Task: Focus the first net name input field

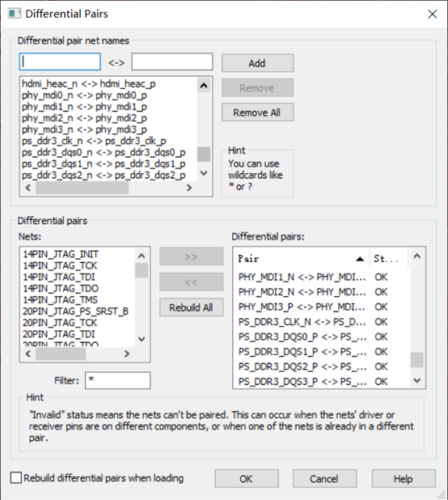Action: click(x=60, y=61)
